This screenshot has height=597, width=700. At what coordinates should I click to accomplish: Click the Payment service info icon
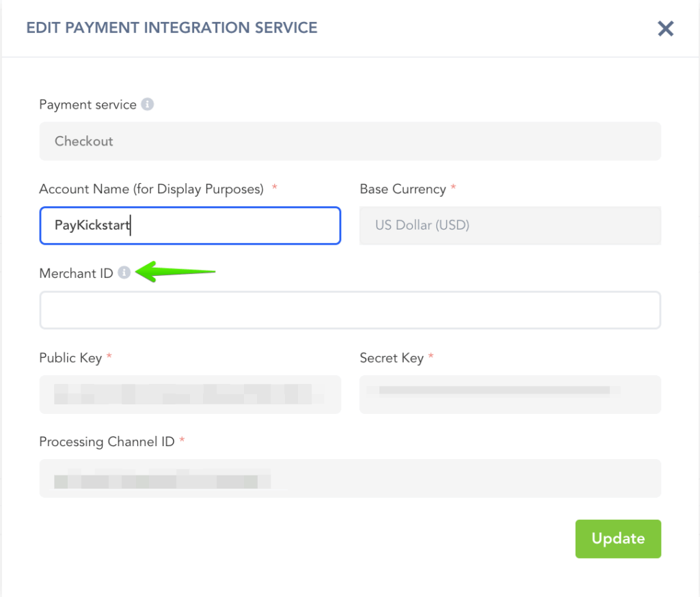[147, 105]
